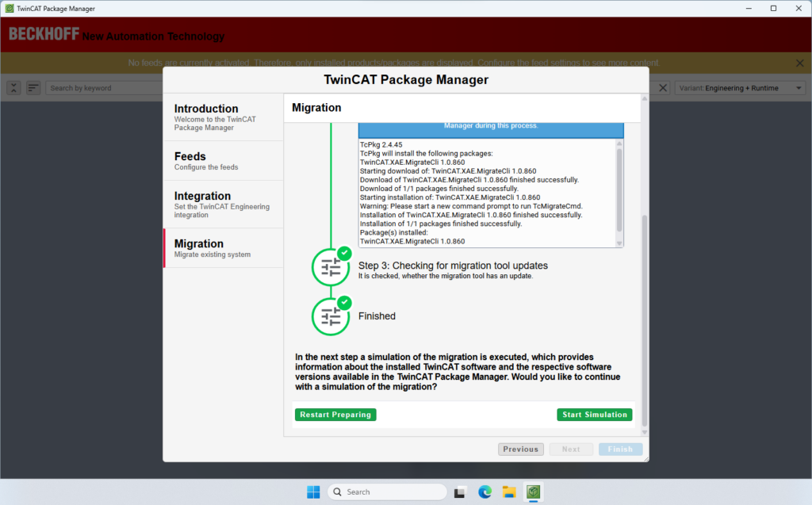Screen dimensions: 812x505
Task: Click the 'TwinCAT Package Manager' dialog title
Action: coord(406,80)
